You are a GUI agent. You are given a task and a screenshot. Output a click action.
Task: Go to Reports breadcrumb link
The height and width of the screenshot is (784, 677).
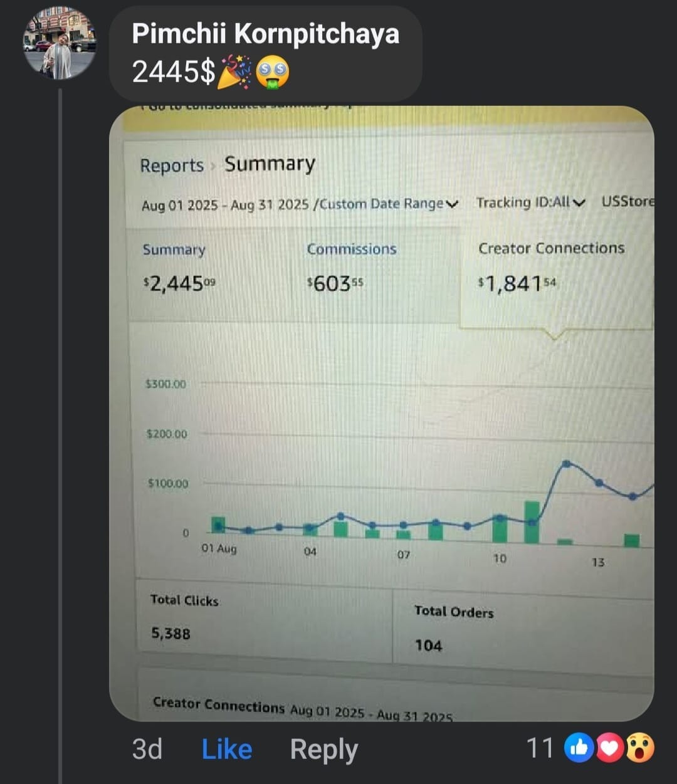click(172, 165)
